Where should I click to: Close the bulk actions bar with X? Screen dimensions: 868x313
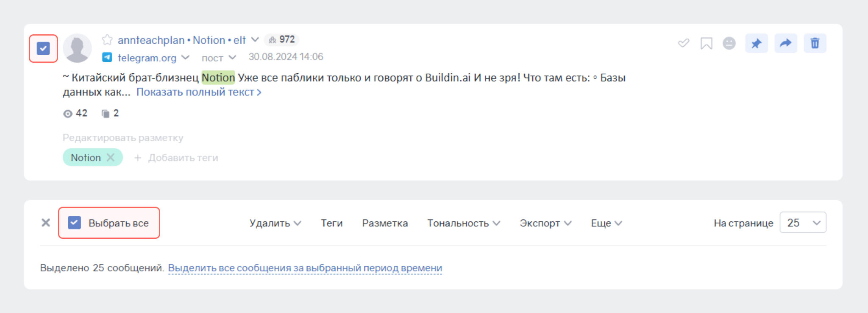click(46, 223)
